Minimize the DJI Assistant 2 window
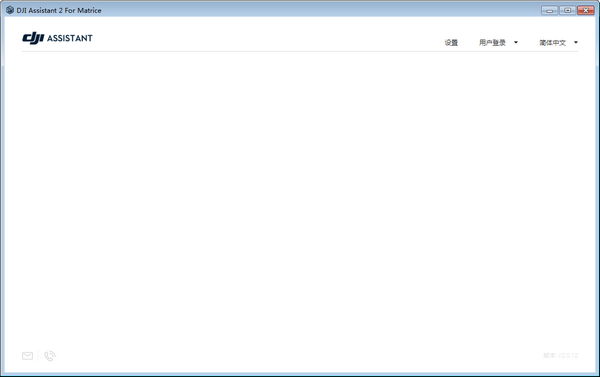The height and width of the screenshot is (377, 600). [x=549, y=10]
